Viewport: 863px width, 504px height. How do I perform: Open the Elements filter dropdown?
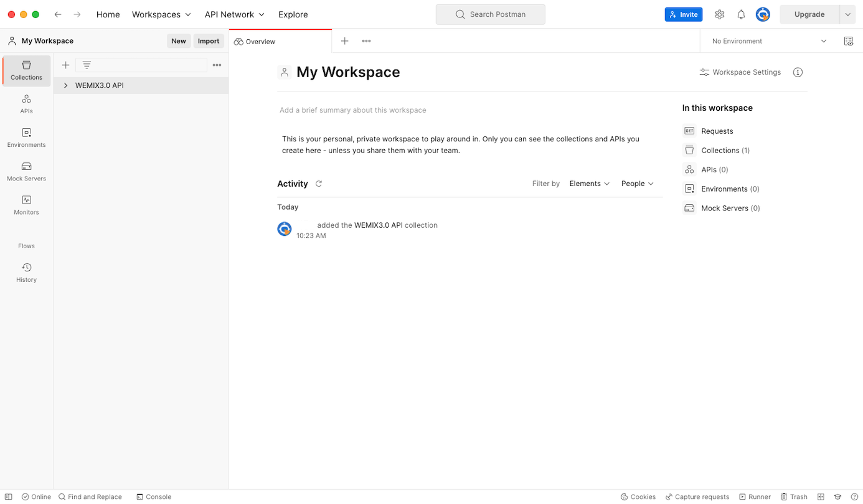coord(589,184)
